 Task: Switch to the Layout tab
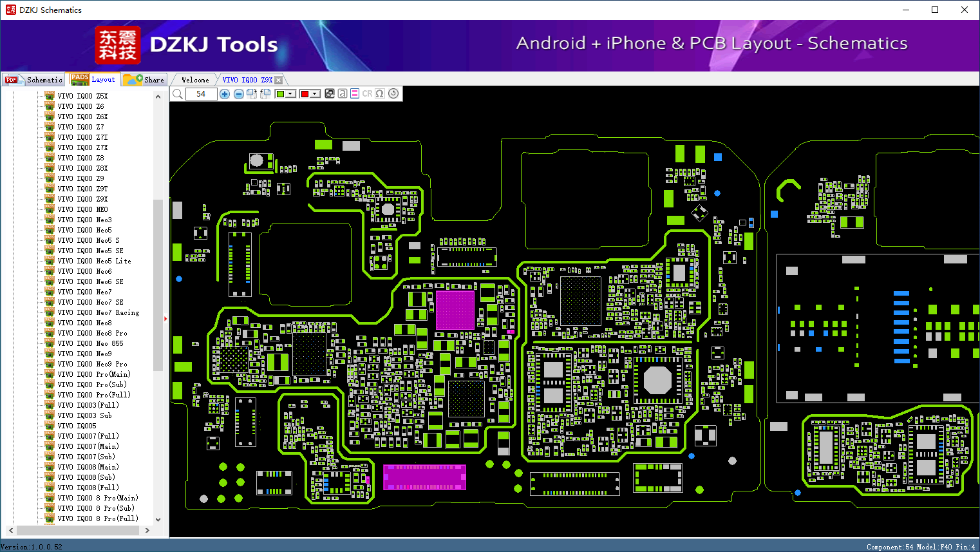click(93, 79)
